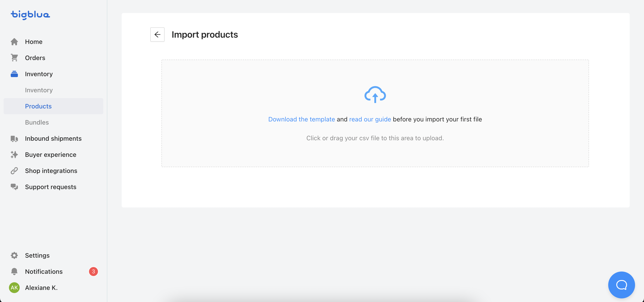Go back using the arrow button
This screenshot has height=302, width=644.
(x=157, y=35)
